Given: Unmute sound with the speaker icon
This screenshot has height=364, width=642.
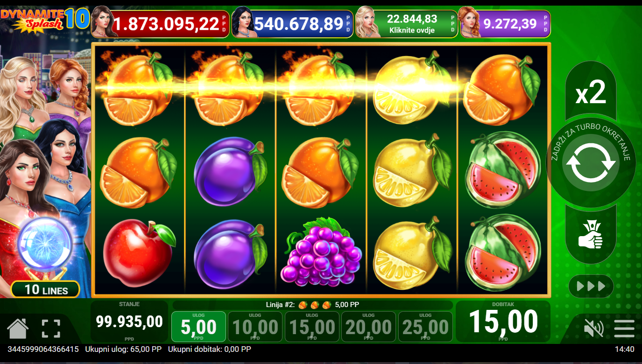Looking at the screenshot, I should click(593, 329).
